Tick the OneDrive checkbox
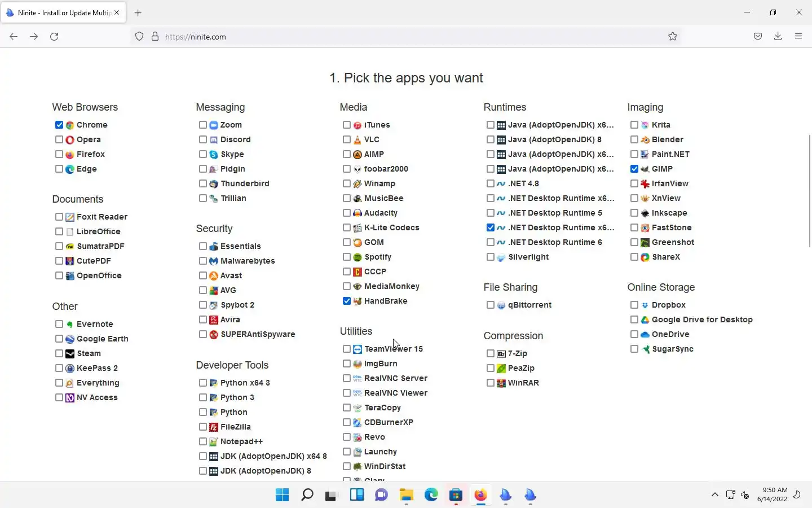 click(634, 334)
